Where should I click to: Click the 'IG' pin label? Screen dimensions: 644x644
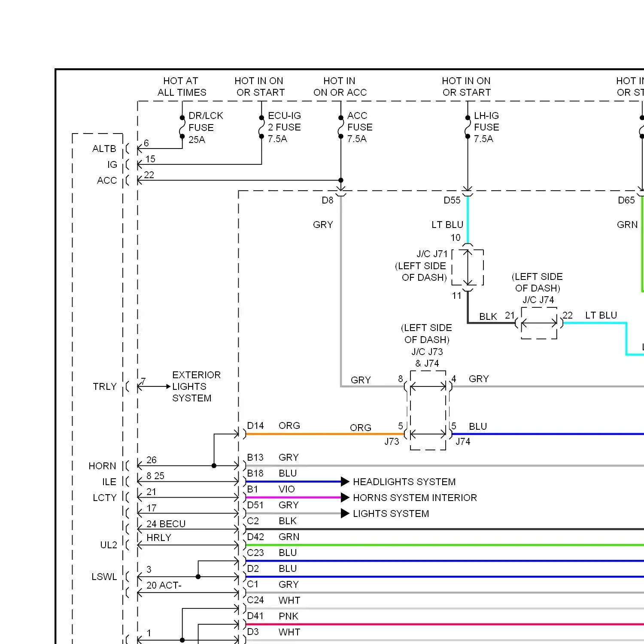coord(112,165)
